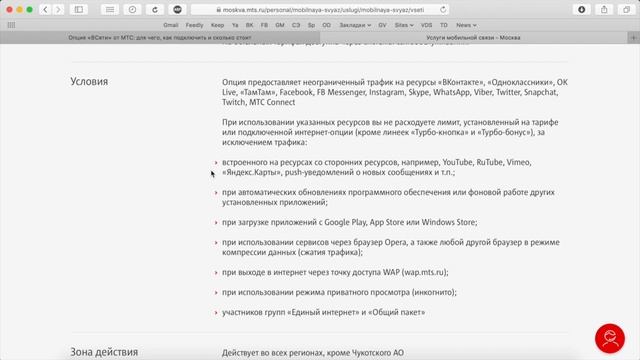Open the BK bookmark

tap(249, 25)
